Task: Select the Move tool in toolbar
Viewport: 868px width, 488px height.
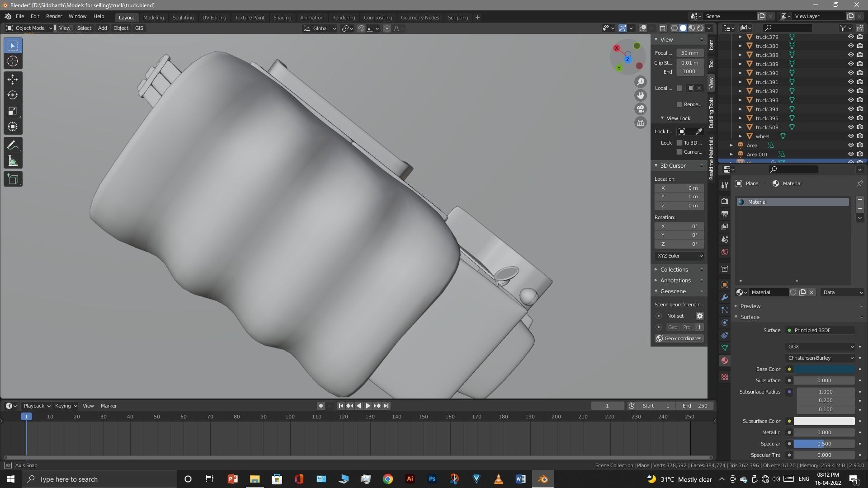Action: 13,80
